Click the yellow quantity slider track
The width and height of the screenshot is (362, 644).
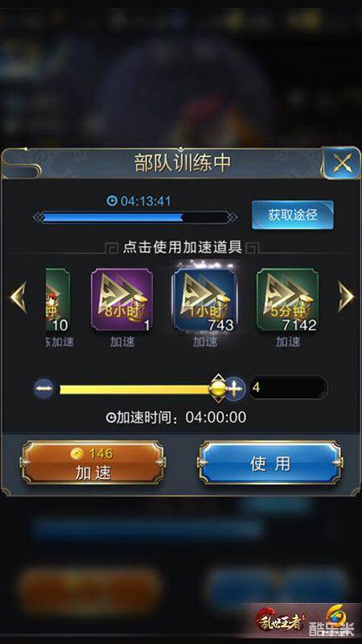[134, 389]
